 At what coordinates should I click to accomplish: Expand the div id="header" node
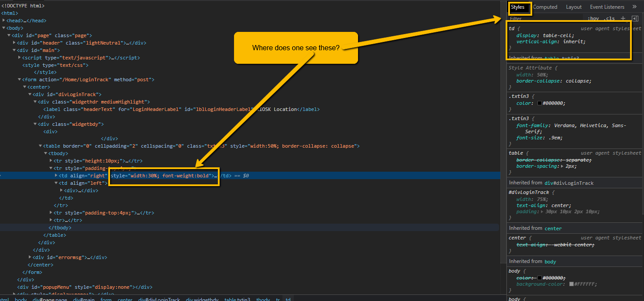tap(14, 42)
